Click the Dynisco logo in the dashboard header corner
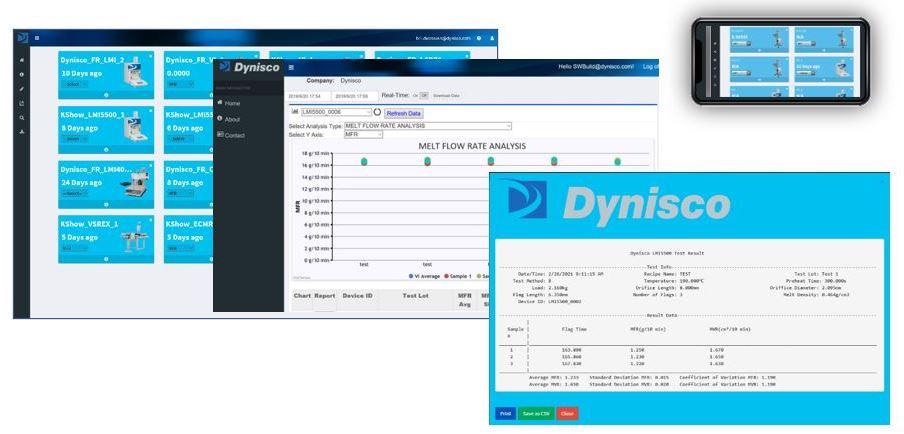Screen dimensions: 904x434 click(22, 37)
